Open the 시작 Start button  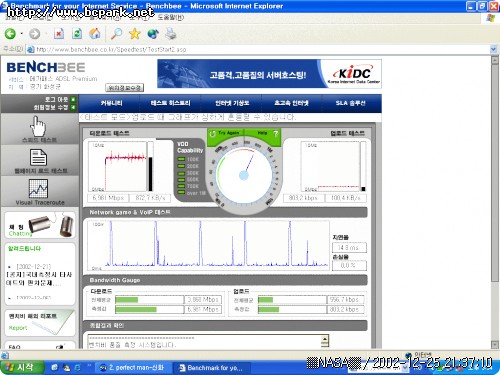coord(21,367)
